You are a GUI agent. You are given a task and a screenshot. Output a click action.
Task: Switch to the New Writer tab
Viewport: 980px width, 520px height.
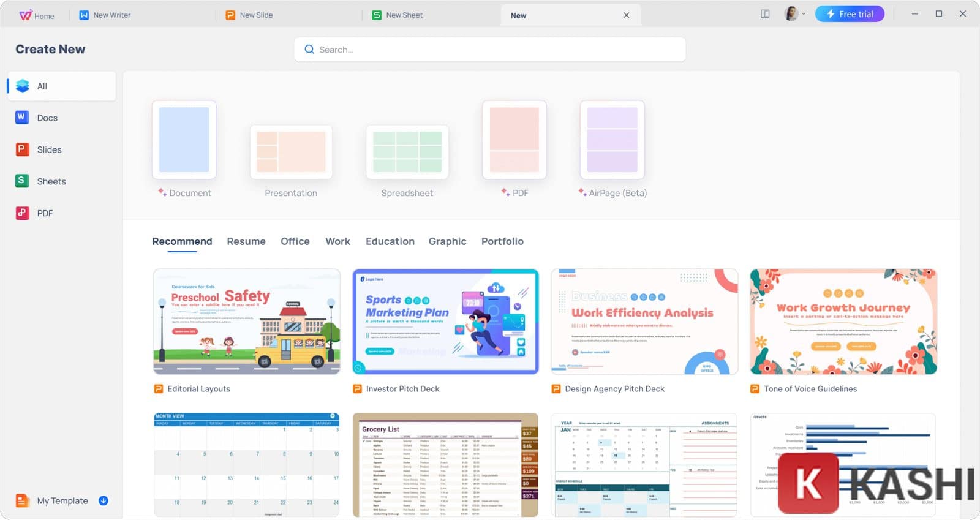(x=105, y=15)
